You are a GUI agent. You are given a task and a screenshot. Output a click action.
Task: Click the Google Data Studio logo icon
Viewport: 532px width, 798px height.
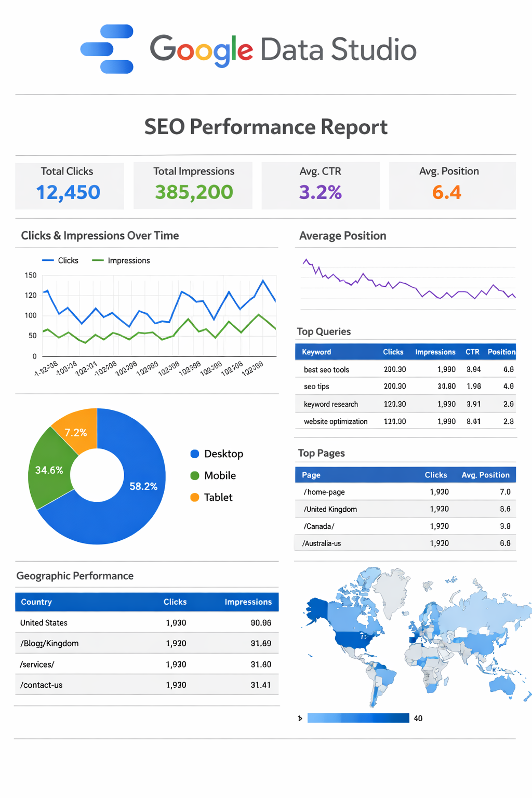106,49
